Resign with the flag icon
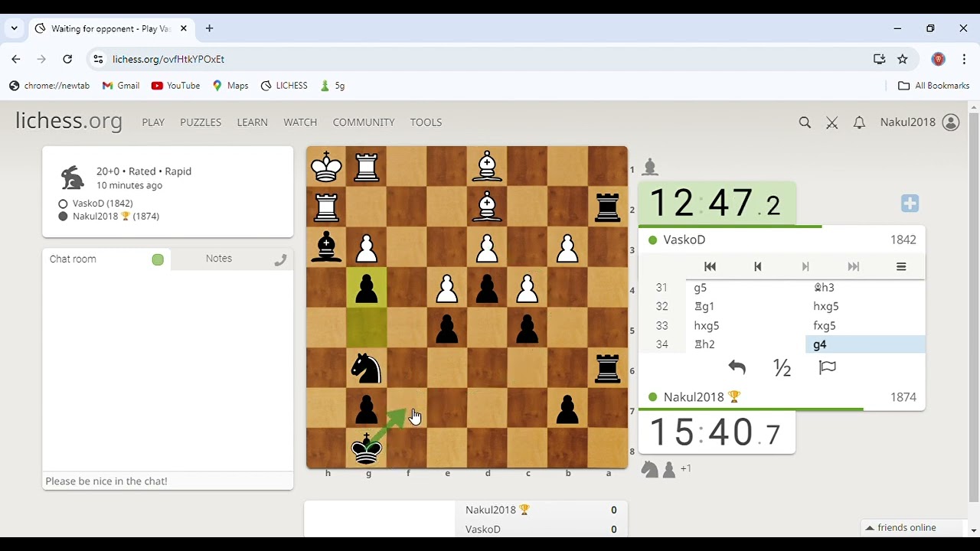This screenshot has width=980, height=551. 827,367
